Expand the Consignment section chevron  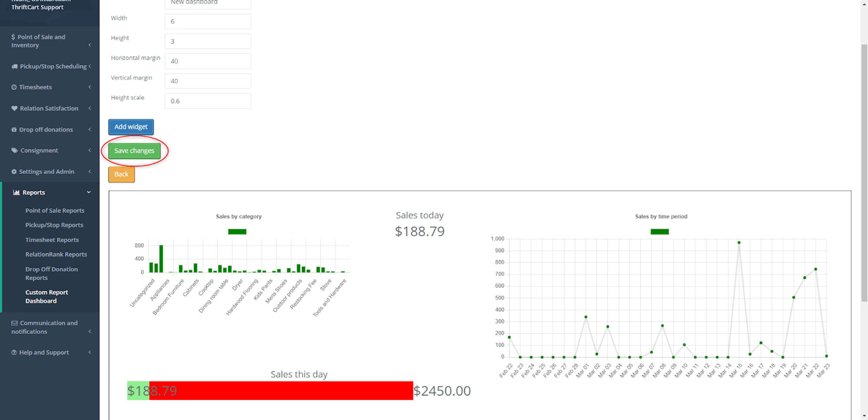pos(90,150)
